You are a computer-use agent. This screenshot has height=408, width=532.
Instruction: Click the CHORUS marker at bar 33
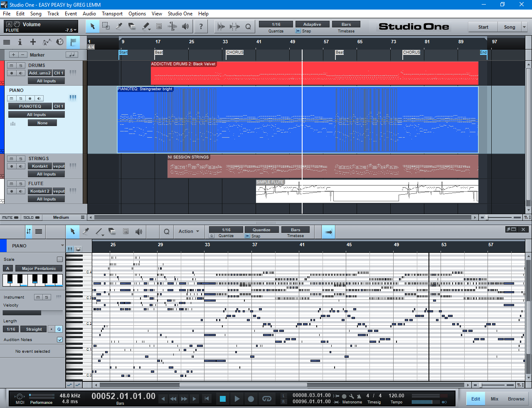[235, 52]
